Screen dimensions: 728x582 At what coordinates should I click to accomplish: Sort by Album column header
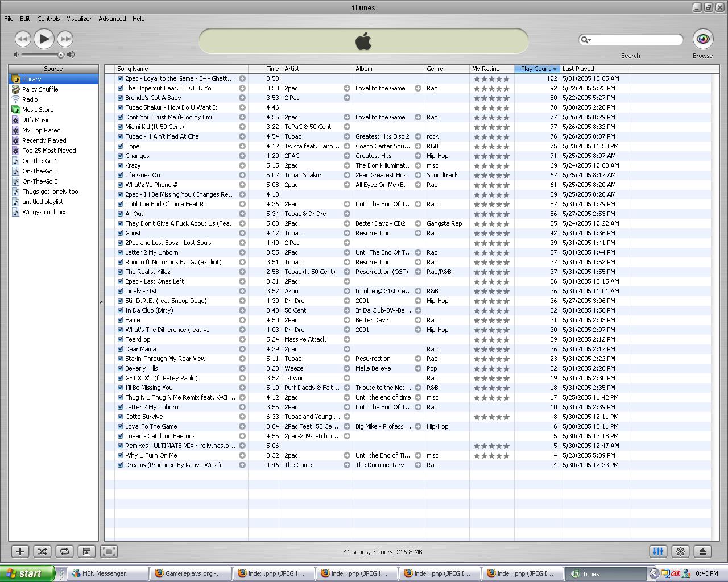click(388, 69)
